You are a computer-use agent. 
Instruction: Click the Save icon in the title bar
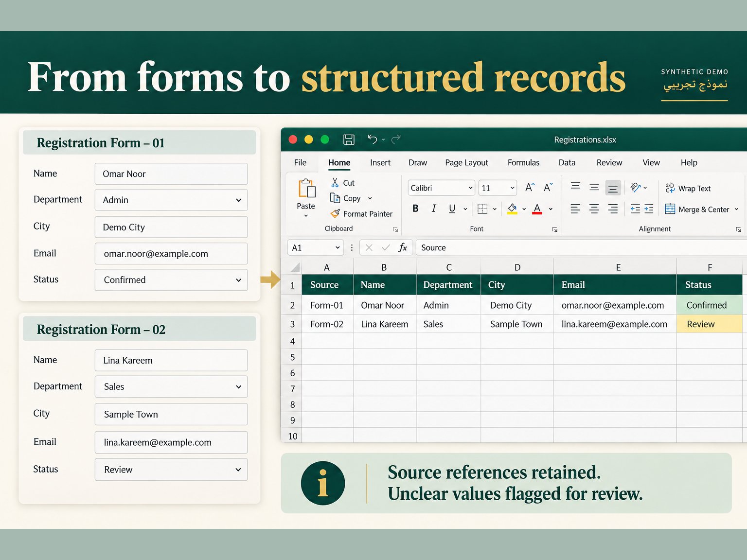[x=349, y=140]
